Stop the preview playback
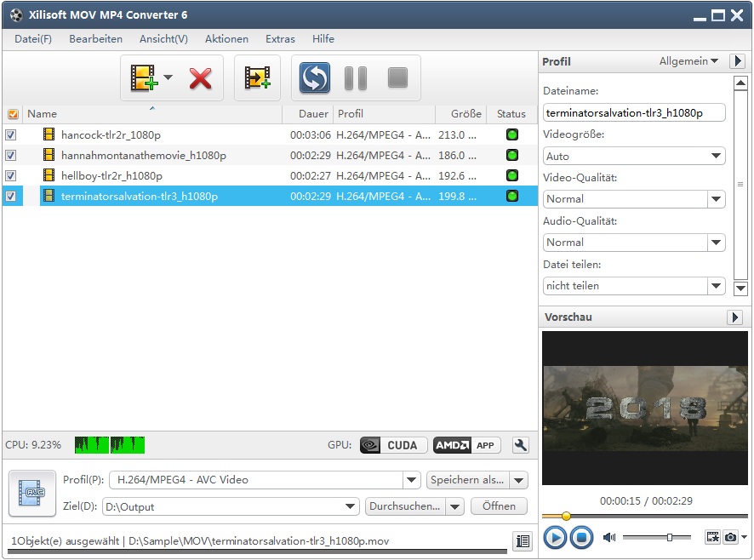Viewport: 754px width, 560px height. click(581, 537)
